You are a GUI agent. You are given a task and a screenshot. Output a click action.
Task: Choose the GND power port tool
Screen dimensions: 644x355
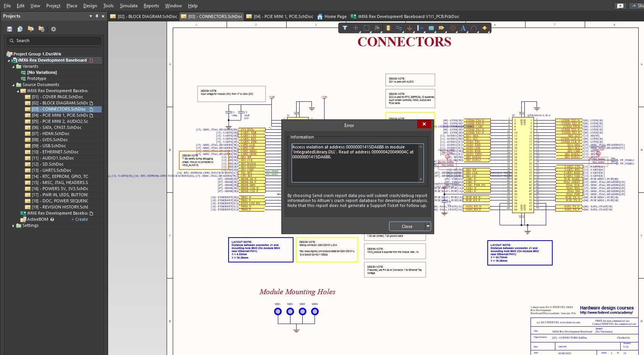tap(409, 28)
